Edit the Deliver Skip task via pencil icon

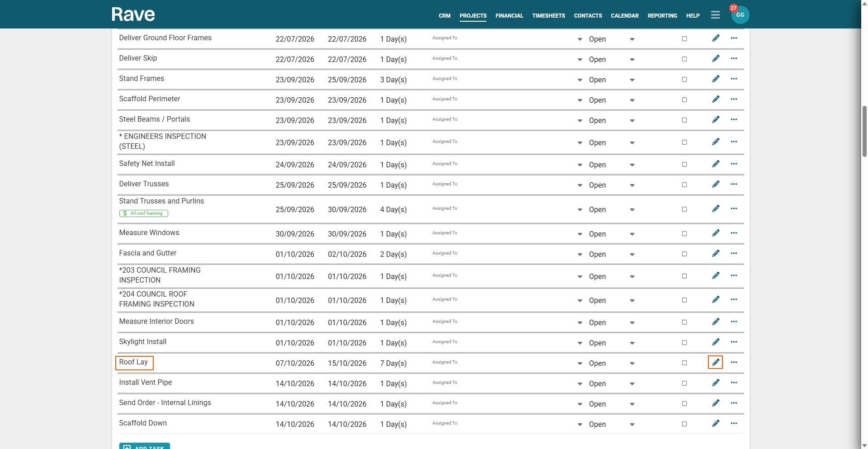pyautogui.click(x=715, y=58)
